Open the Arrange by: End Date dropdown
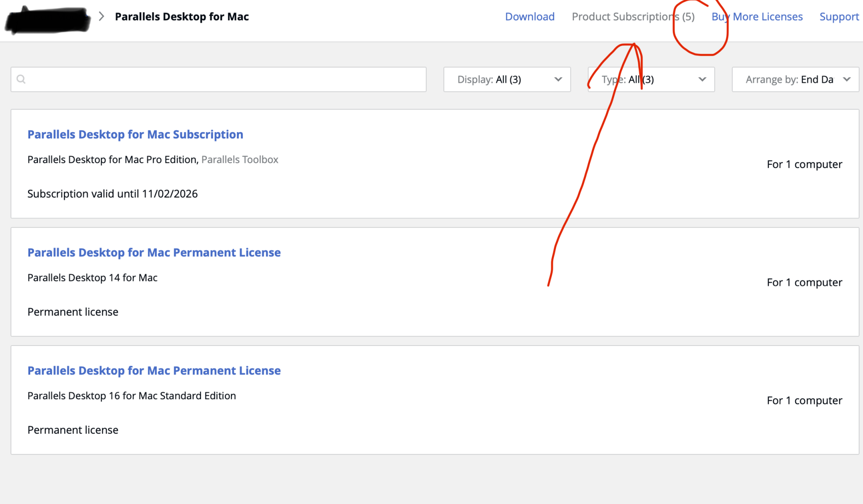 tap(795, 79)
